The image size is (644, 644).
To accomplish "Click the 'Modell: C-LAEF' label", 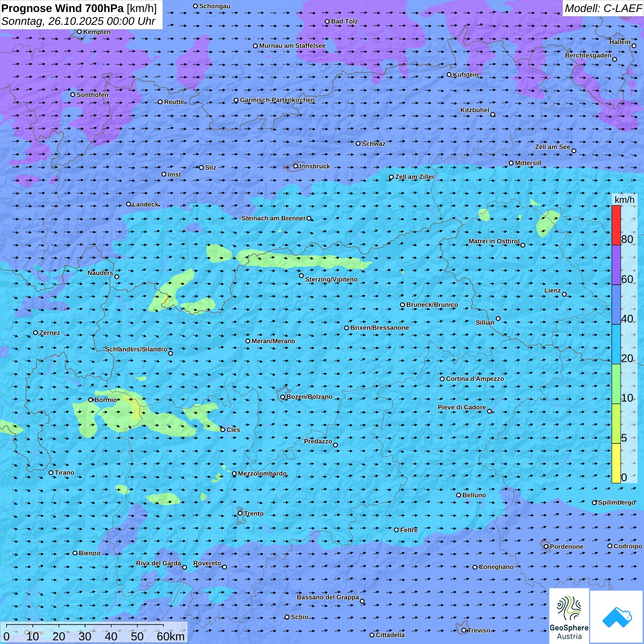I will [603, 8].
